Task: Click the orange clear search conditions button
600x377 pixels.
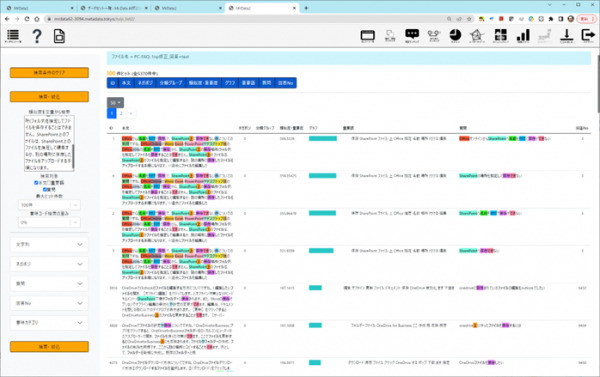Action: (x=49, y=72)
